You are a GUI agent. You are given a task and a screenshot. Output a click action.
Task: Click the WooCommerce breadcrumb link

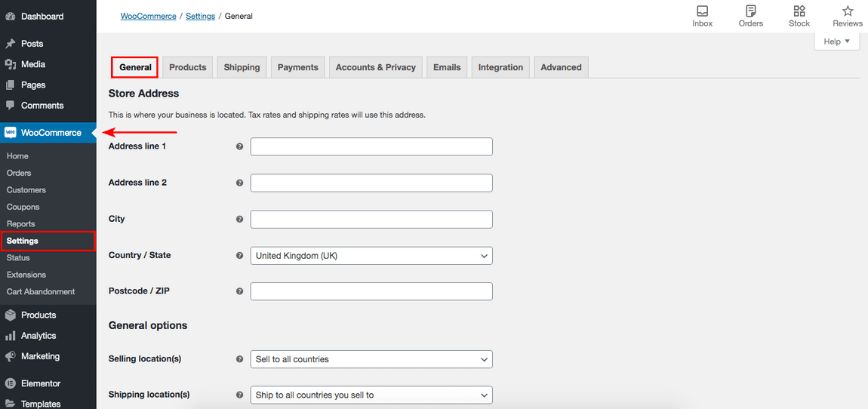click(149, 16)
